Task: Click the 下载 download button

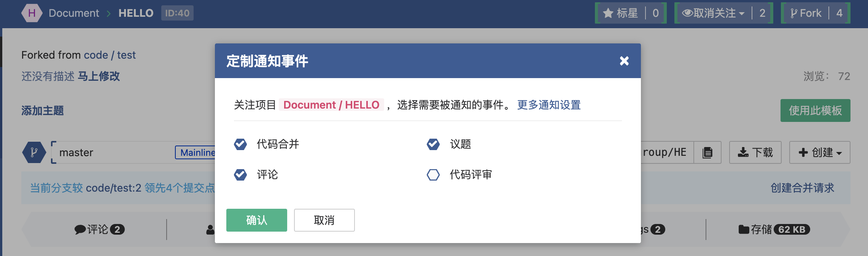Action: point(755,152)
